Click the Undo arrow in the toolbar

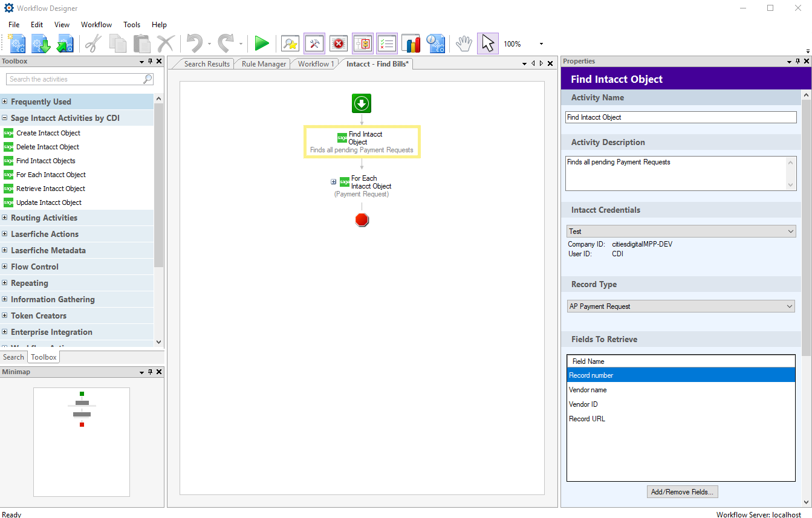(x=194, y=44)
